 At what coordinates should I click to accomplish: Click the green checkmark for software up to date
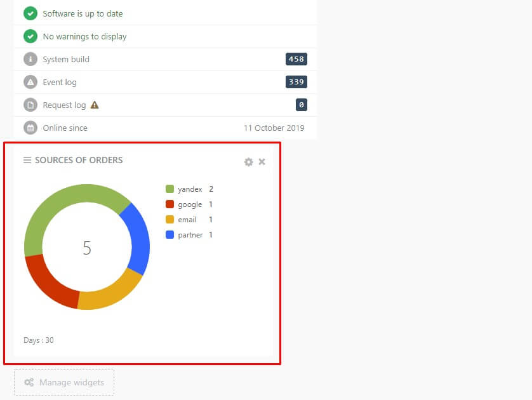point(30,13)
